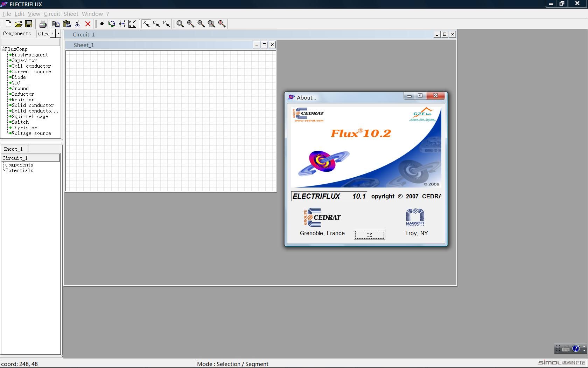The height and width of the screenshot is (368, 588).
Task: Select Coil conductor component
Action: pyautogui.click(x=31, y=66)
